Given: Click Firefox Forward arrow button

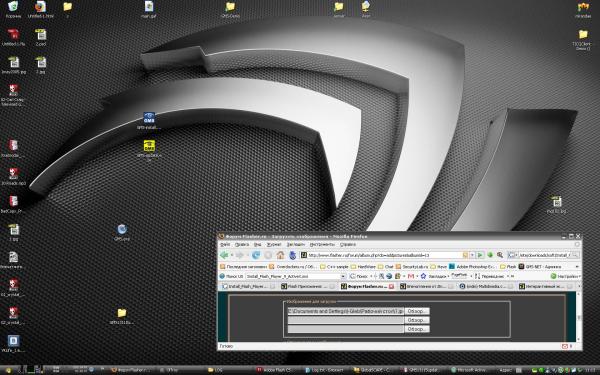Looking at the screenshot, I should (x=240, y=255).
